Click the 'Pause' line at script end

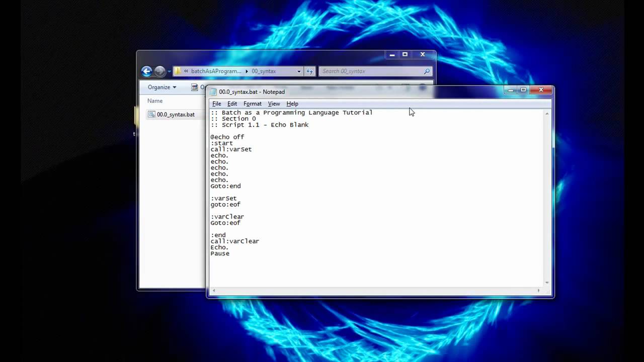pos(220,253)
